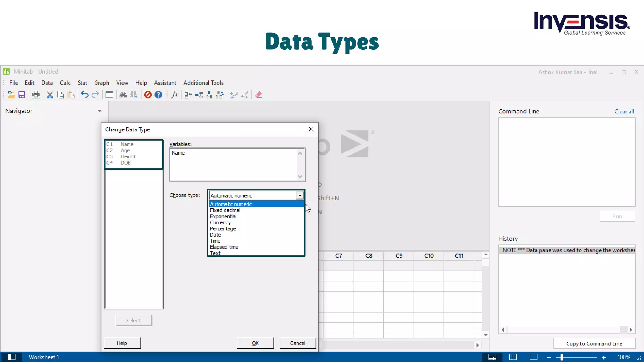Click the Undo arrow icon

coord(85,95)
